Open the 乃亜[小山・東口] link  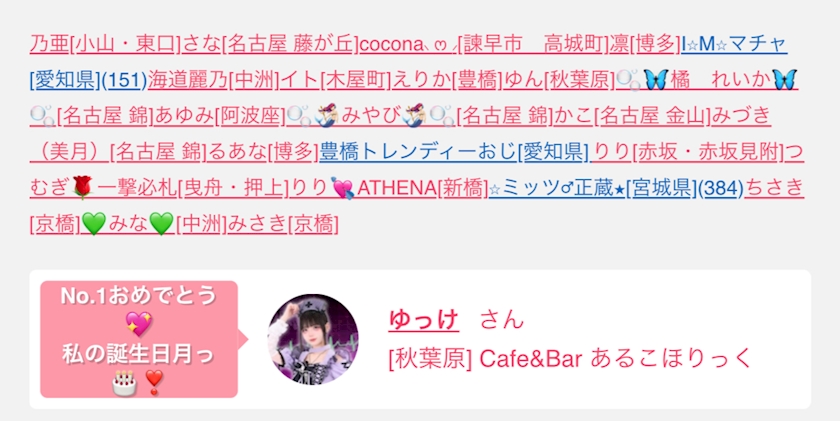point(106,44)
